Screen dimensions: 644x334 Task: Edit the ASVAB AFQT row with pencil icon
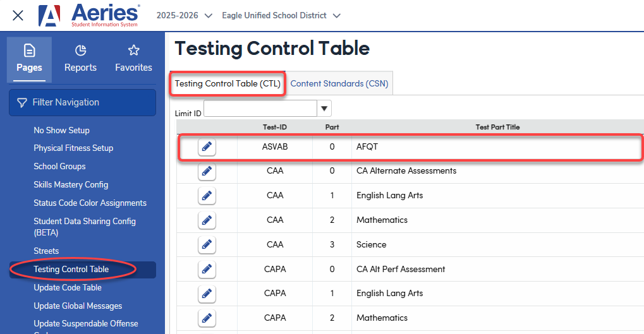point(207,146)
